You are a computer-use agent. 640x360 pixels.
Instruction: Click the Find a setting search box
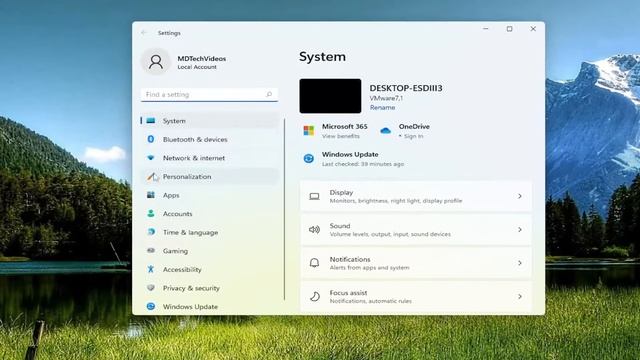click(x=209, y=94)
